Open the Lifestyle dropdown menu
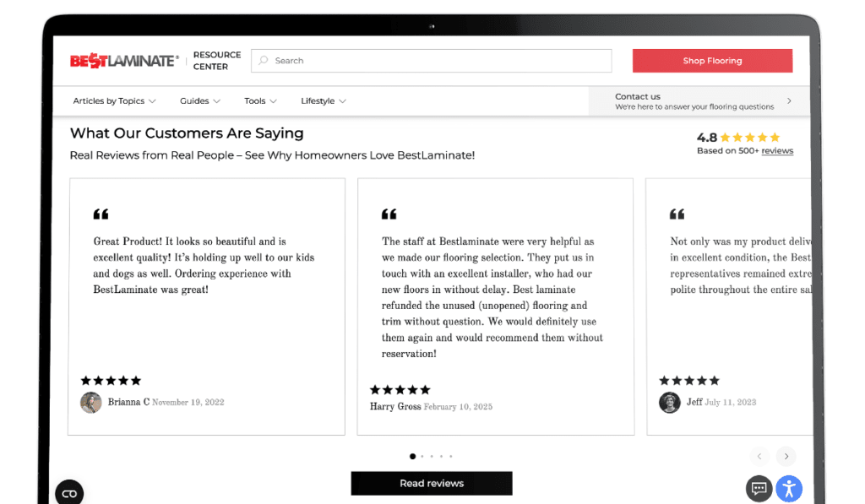Image resolution: width=865 pixels, height=504 pixels. pos(324,101)
